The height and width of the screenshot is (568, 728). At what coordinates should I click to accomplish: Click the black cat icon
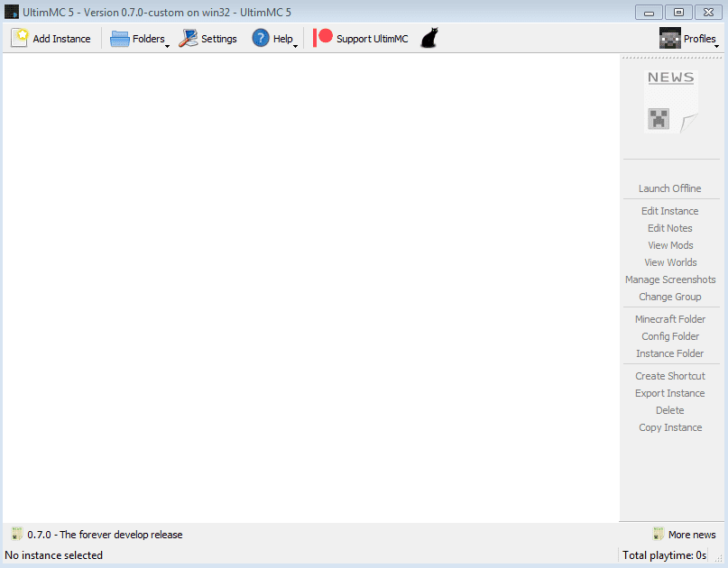click(x=429, y=38)
